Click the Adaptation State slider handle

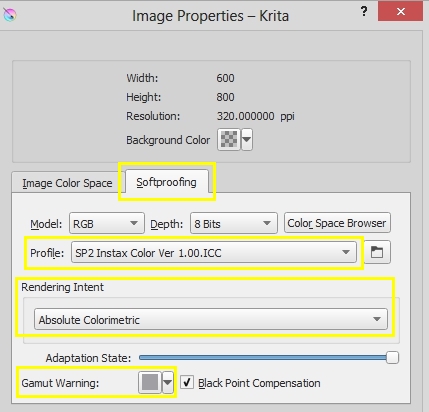pyautogui.click(x=392, y=357)
